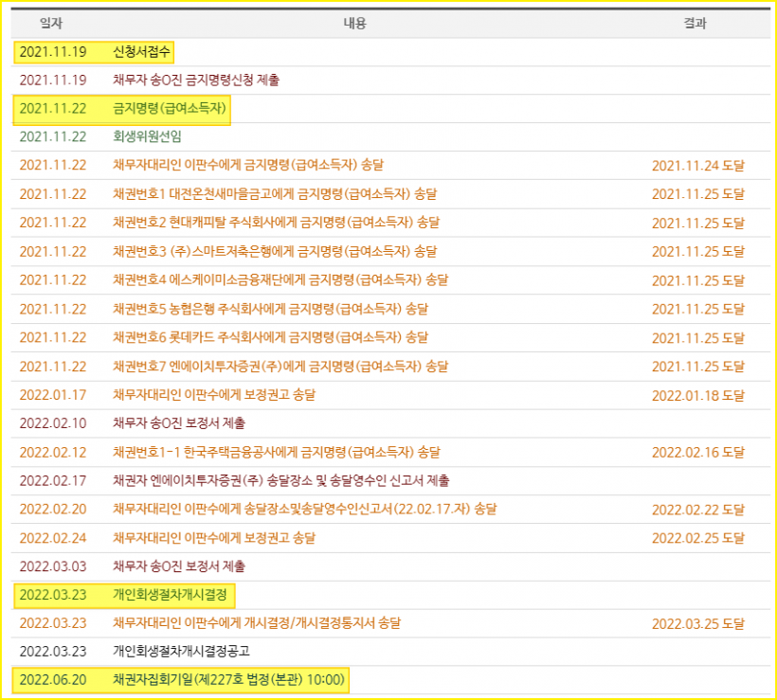777x700 pixels.
Task: Click the 2022.03.25 도달 result
Action: 698,623
